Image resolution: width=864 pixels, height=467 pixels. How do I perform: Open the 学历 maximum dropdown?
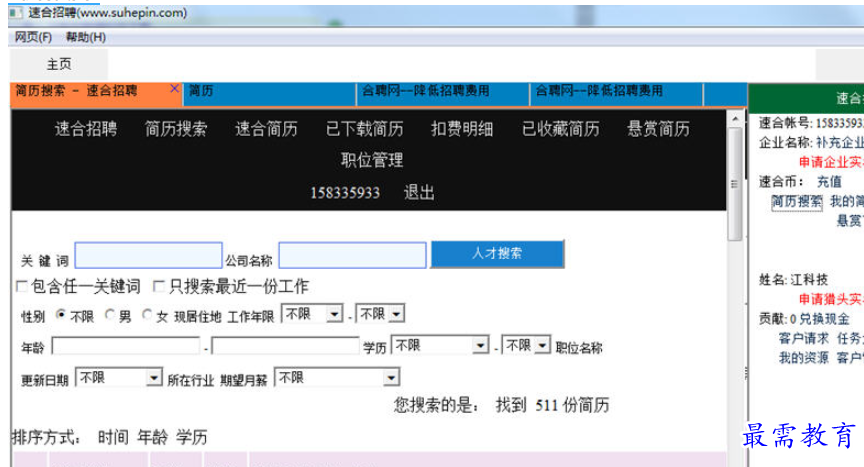point(526,345)
